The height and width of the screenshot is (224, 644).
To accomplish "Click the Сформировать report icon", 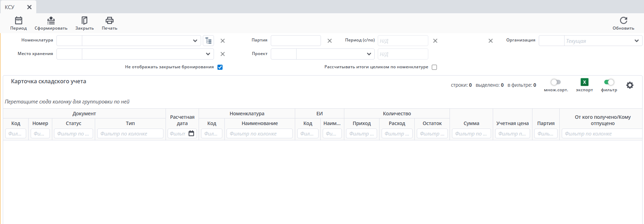I will pos(51,21).
